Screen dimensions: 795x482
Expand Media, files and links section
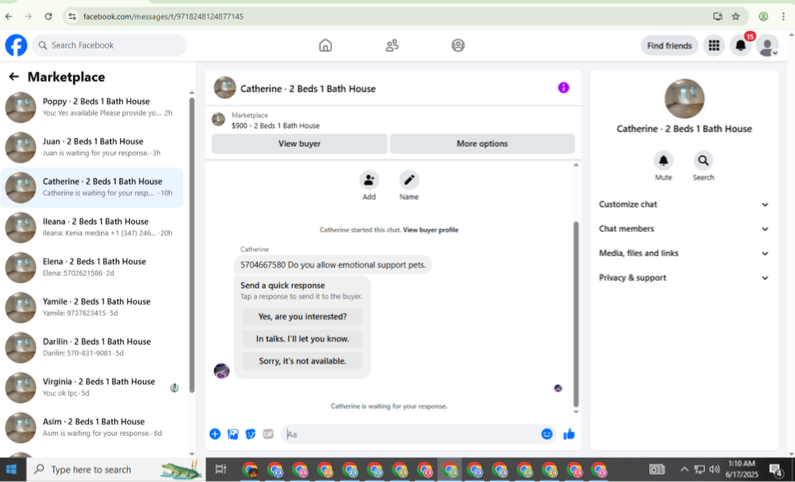(x=683, y=253)
